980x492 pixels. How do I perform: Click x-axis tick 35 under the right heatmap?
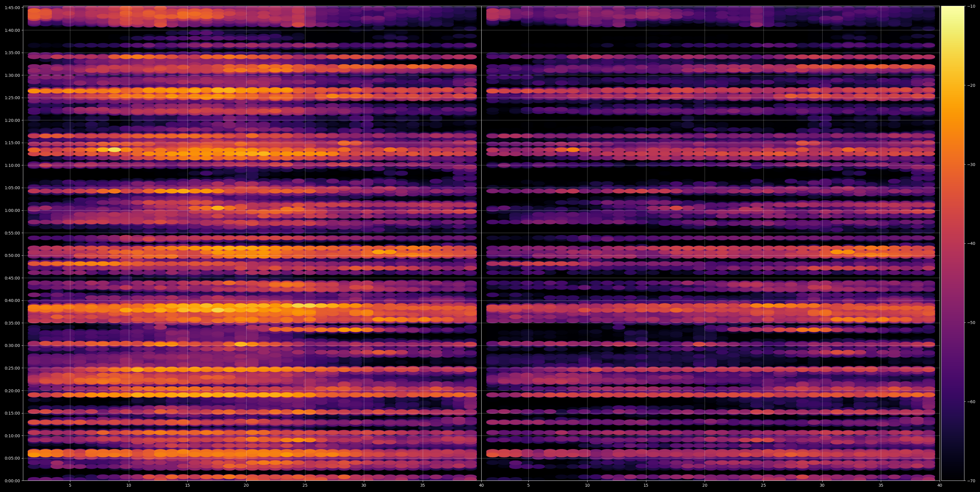point(881,485)
